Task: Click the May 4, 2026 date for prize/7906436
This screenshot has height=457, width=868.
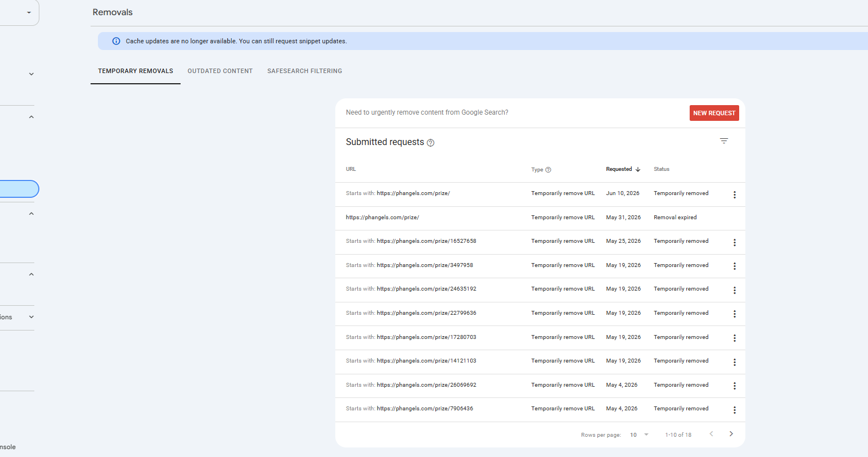Action: click(x=622, y=409)
